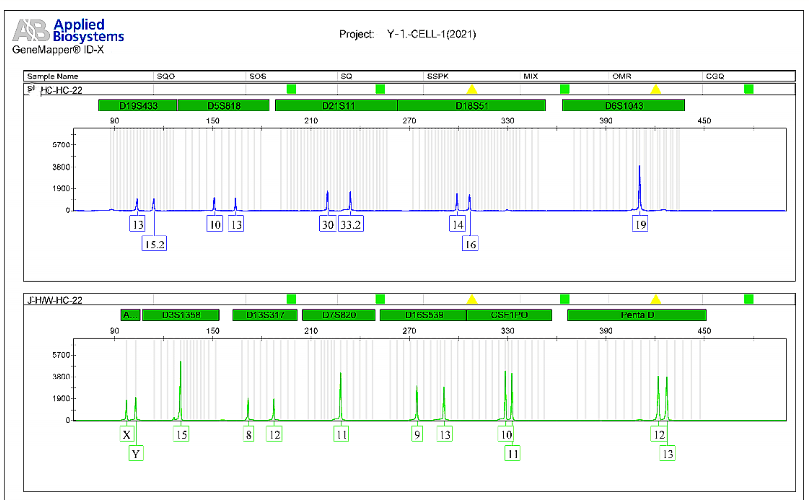Click the 33.2 allele label on blue trace
This screenshot has height=500, width=809.
[350, 226]
